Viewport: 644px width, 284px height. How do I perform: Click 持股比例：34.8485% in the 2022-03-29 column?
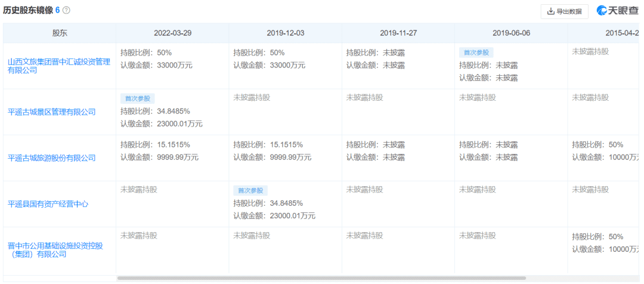coord(155,112)
